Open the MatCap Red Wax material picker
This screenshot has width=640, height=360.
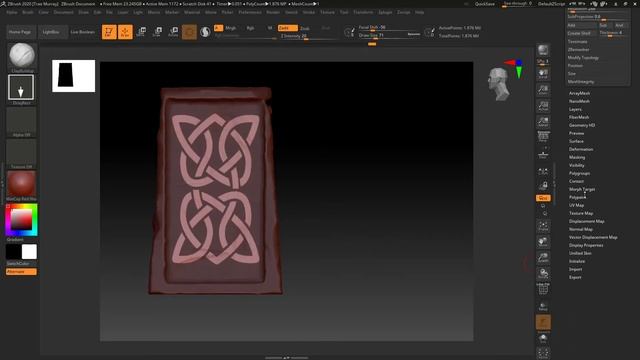click(21, 186)
